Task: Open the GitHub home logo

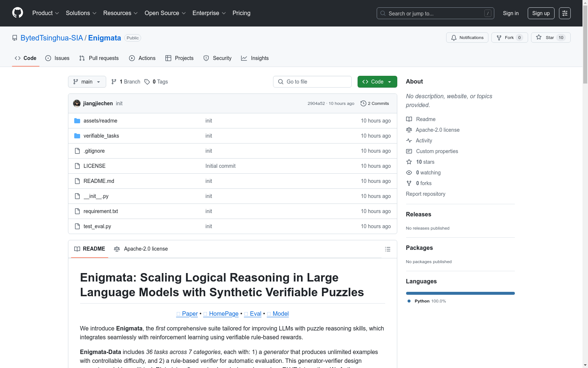Action: (18, 13)
